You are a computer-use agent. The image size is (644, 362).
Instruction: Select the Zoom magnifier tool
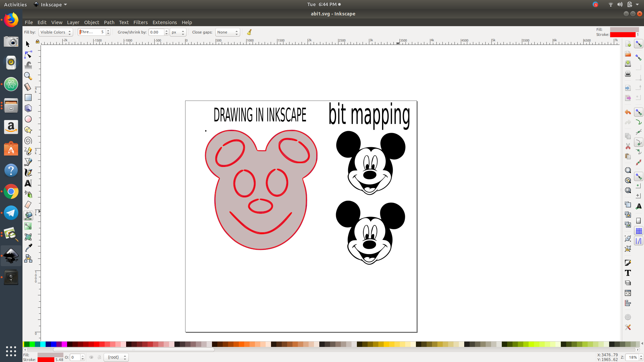(x=28, y=76)
